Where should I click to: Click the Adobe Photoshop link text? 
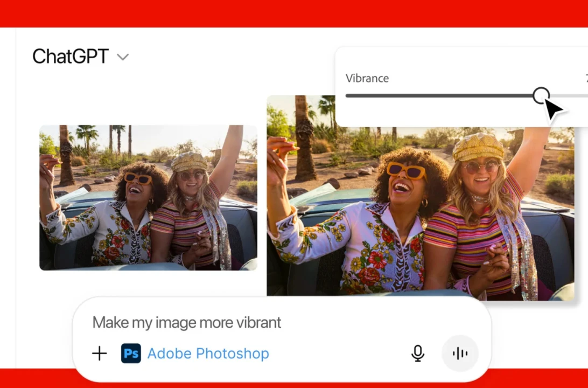click(208, 354)
